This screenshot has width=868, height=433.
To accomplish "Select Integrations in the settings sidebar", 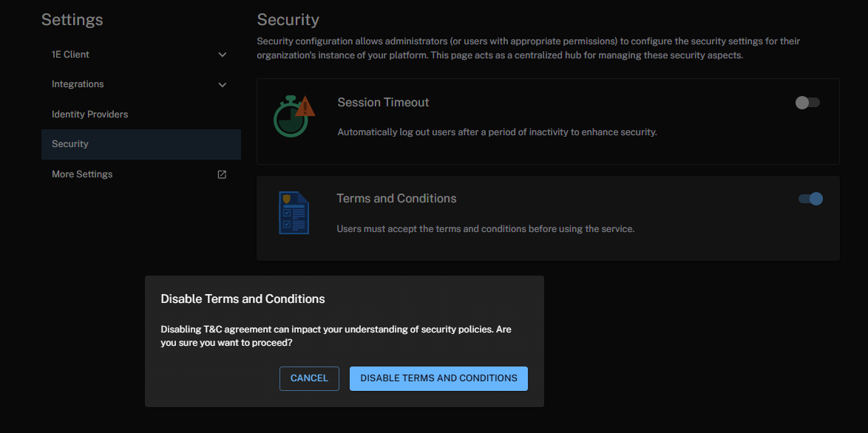I will (x=78, y=84).
